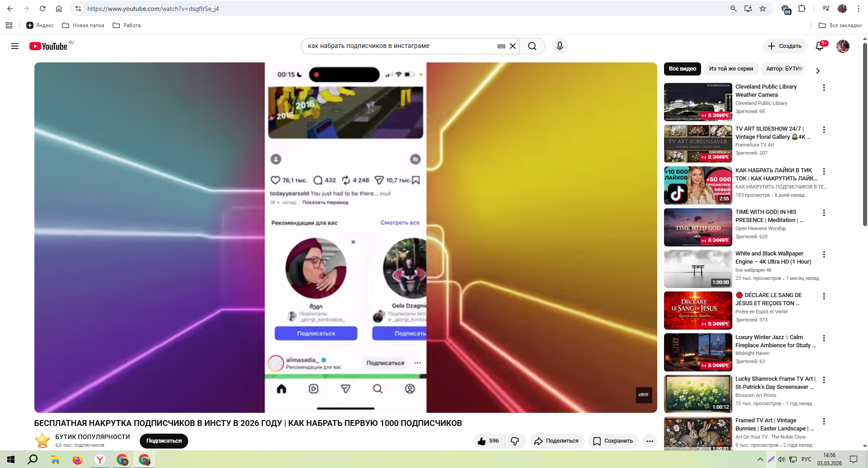This screenshot has height=468, width=868.
Task: Open options for Lucky Shamrock Frame TV Art
Action: [x=824, y=380]
